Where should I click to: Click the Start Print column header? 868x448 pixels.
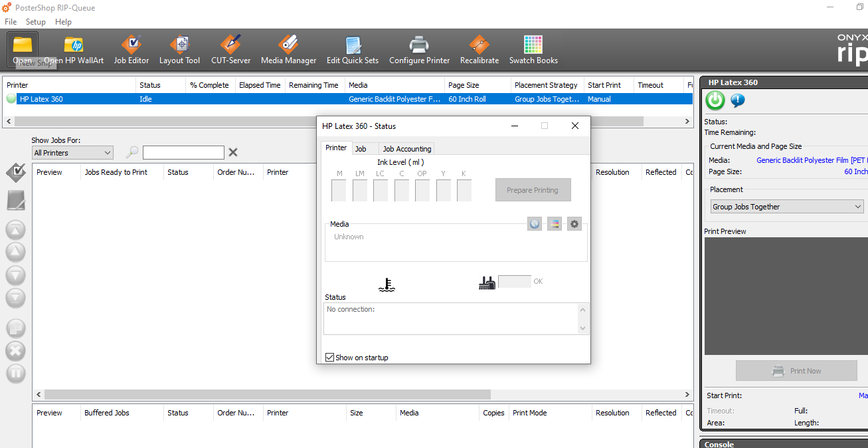pyautogui.click(x=609, y=85)
